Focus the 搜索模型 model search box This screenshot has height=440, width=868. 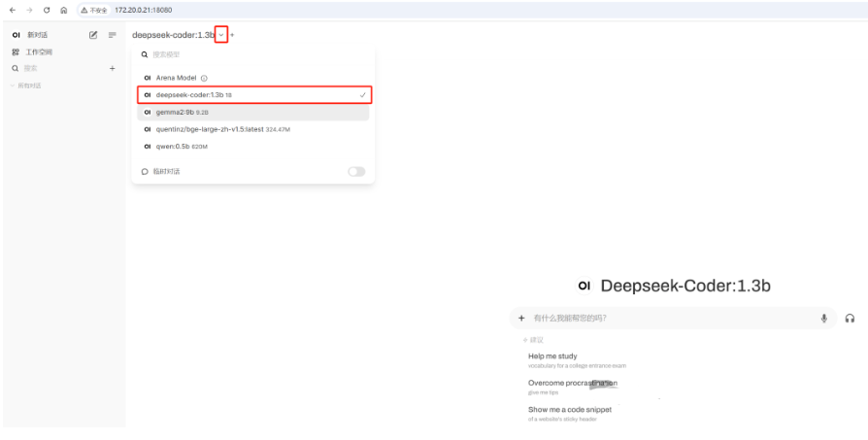click(x=254, y=54)
